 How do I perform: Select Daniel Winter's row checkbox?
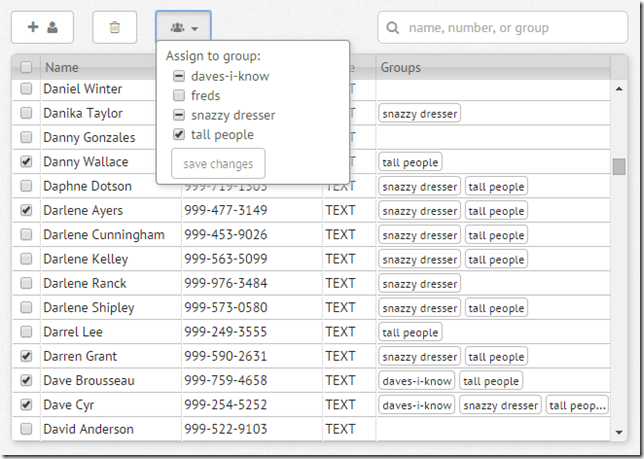point(26,89)
